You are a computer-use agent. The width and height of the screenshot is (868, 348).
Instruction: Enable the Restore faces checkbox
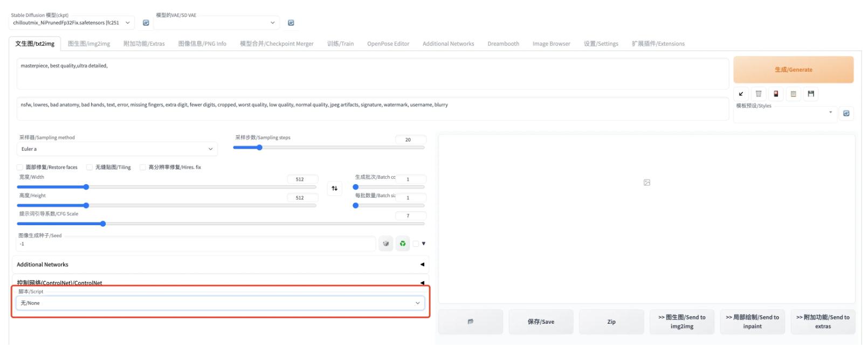[20, 168]
